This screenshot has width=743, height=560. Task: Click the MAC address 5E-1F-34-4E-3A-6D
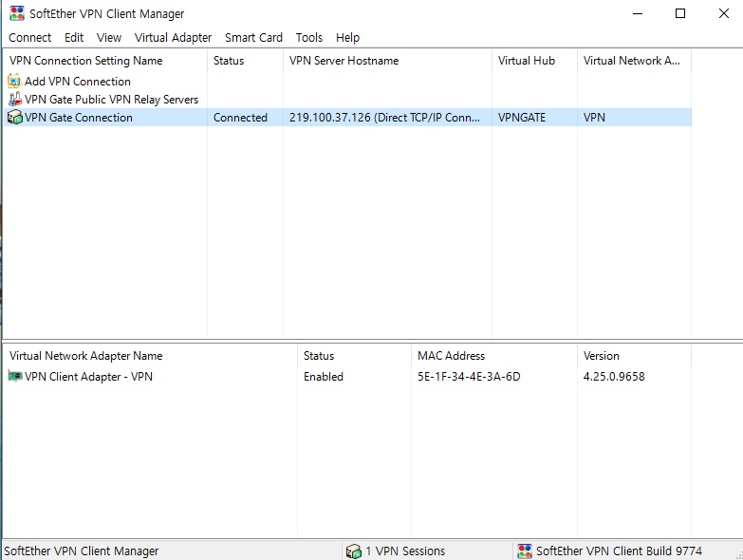[469, 377]
